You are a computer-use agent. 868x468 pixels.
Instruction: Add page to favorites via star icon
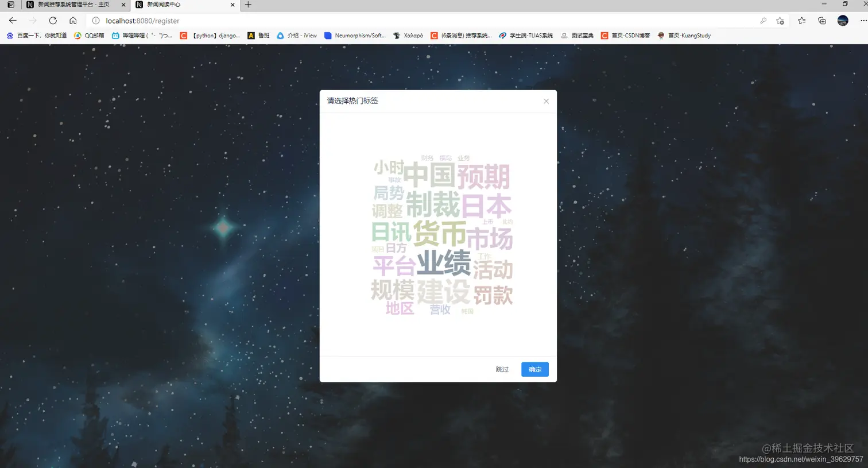pos(780,21)
